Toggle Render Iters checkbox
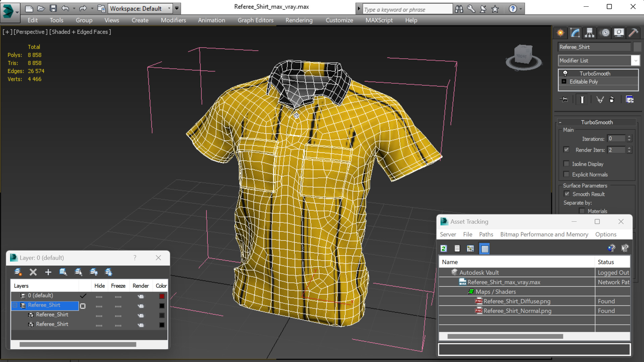The width and height of the screenshot is (644, 362). [567, 150]
